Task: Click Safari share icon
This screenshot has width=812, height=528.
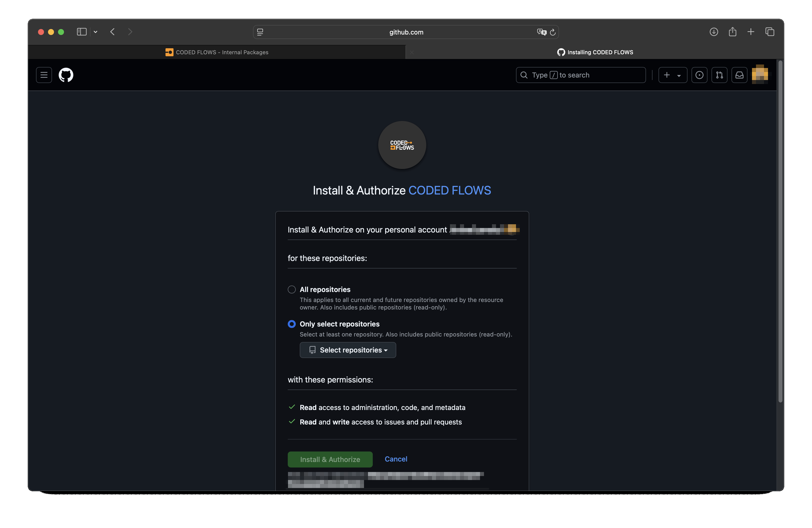Action: (x=732, y=32)
